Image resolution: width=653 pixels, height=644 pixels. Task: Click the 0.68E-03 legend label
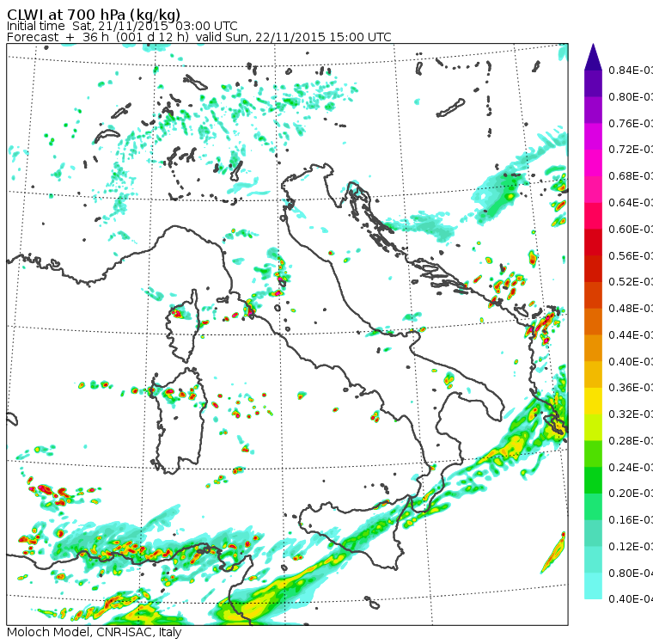coord(630,176)
